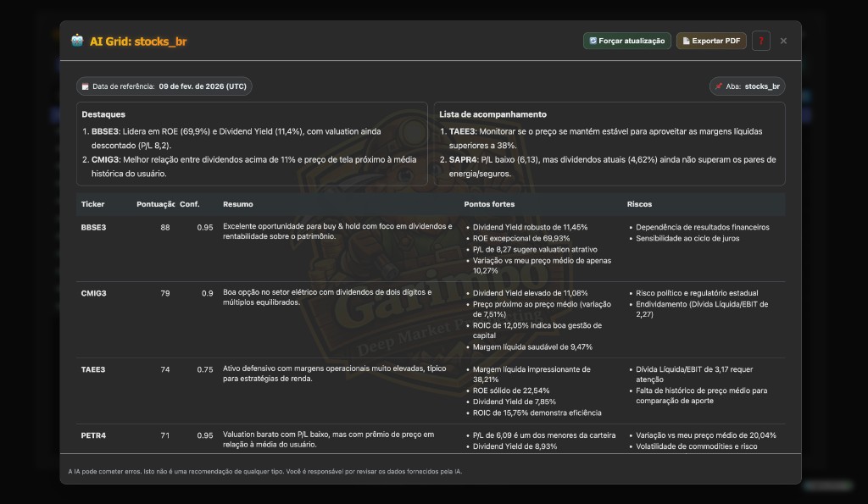Click the Riscos column header

(x=639, y=204)
